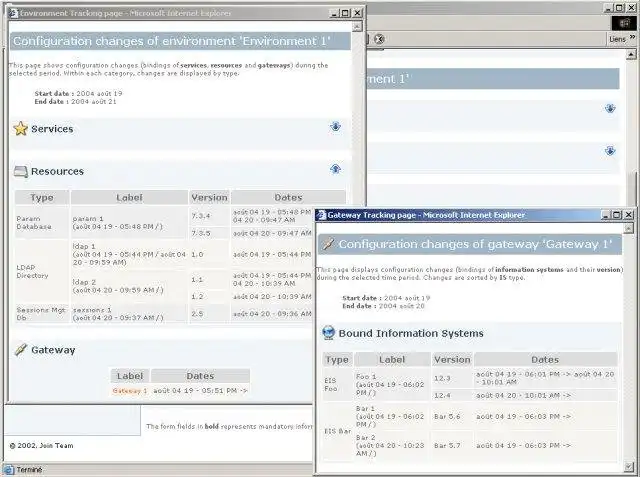Select the 'ldap 1' label cell

coord(129,254)
